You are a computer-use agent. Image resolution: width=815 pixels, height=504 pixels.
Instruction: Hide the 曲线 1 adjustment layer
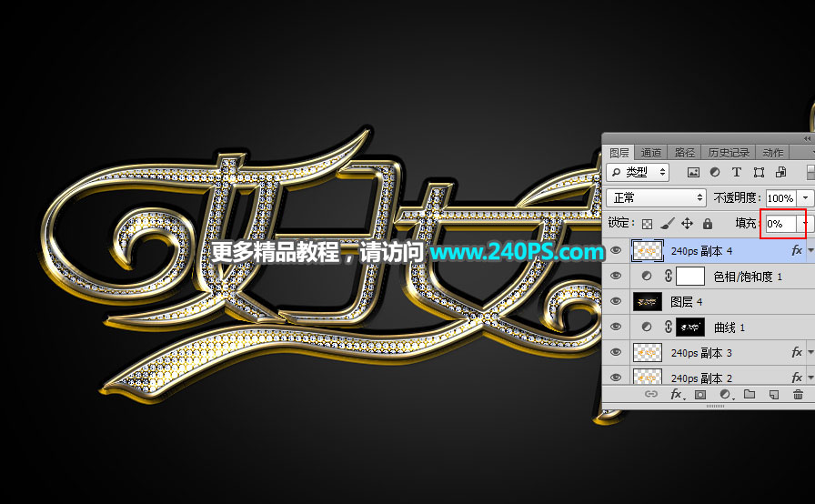[616, 327]
